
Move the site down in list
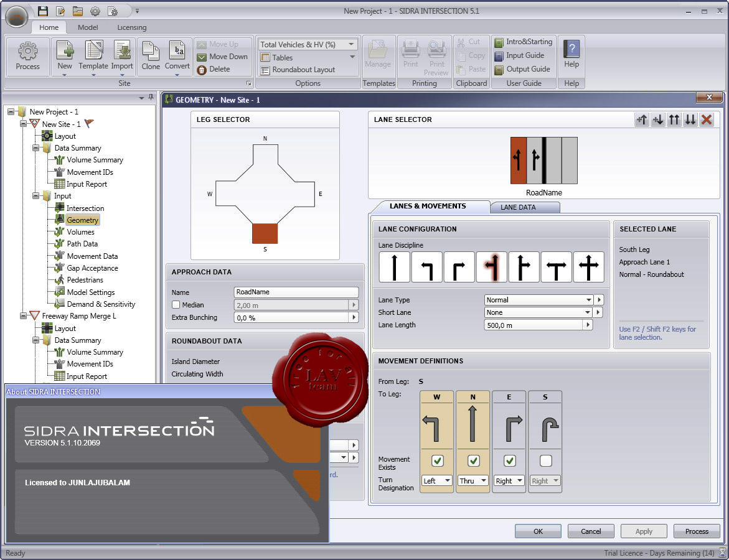click(x=222, y=57)
